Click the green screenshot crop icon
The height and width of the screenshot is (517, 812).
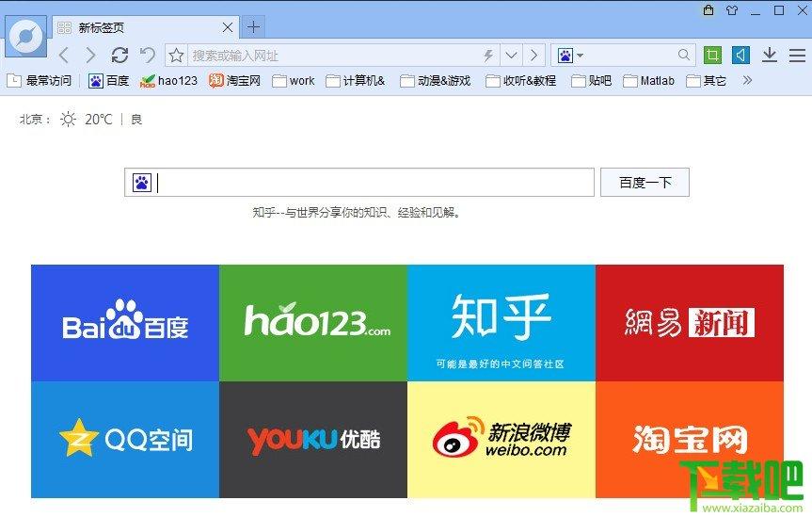tap(712, 55)
